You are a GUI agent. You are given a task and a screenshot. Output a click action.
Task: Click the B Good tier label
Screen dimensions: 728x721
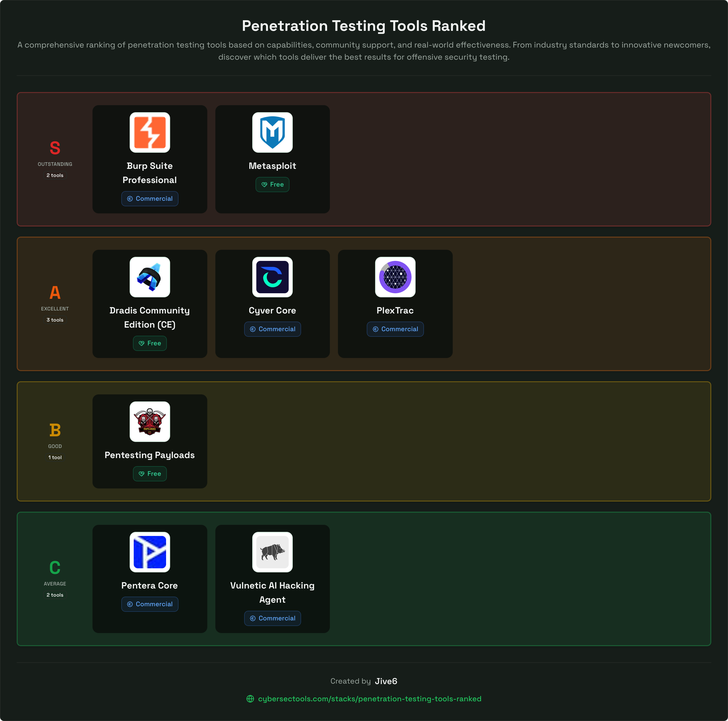[55, 430]
